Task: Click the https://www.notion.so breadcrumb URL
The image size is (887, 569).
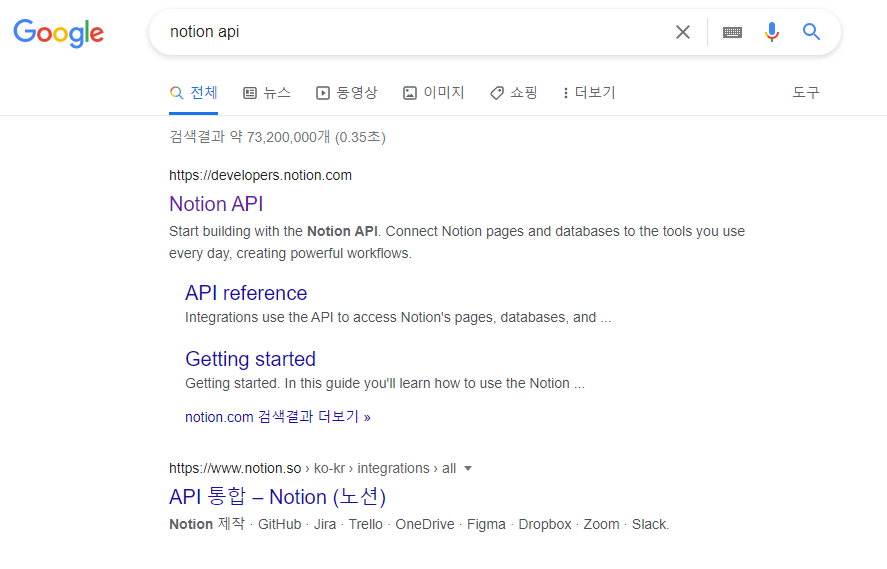Action: (312, 468)
